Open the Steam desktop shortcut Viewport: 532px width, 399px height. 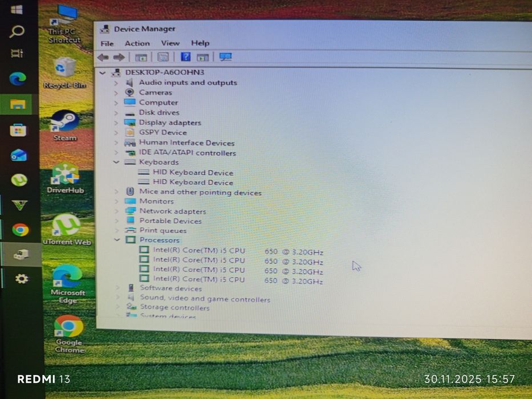[x=65, y=126]
